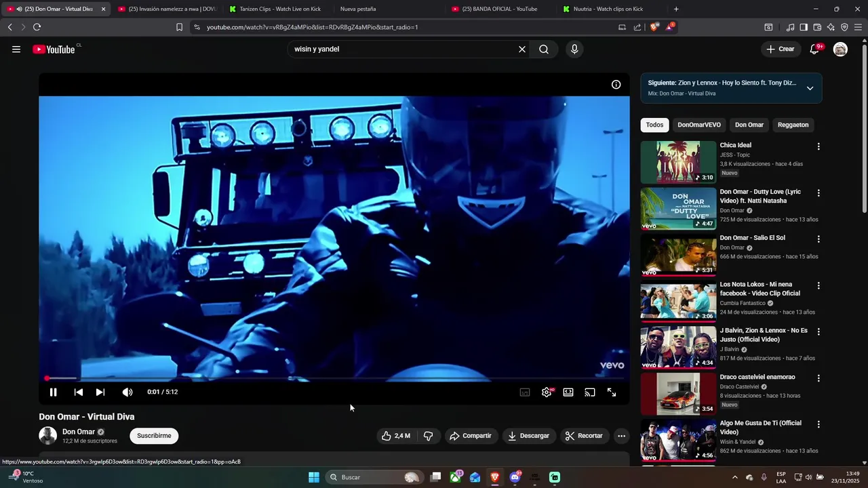The width and height of the screenshot is (868, 488).
Task: Open Salio El Sol video thumbnail
Action: click(678, 255)
